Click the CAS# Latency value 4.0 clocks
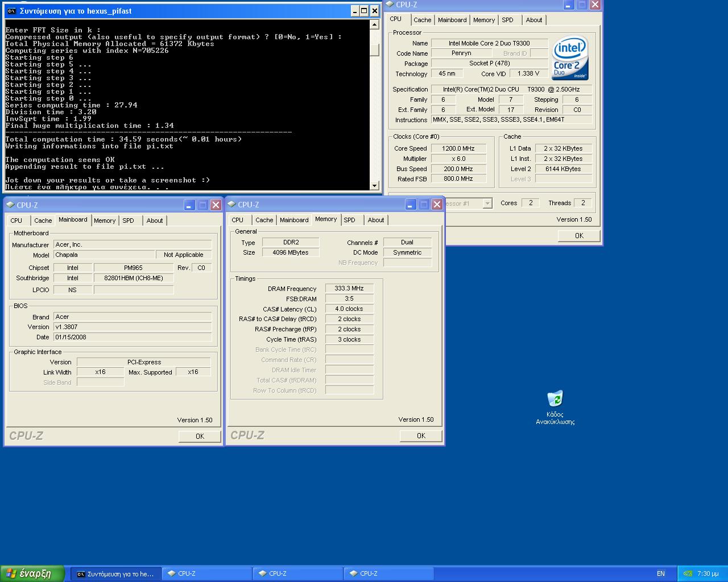Viewport: 728px width, 582px height. 349,309
